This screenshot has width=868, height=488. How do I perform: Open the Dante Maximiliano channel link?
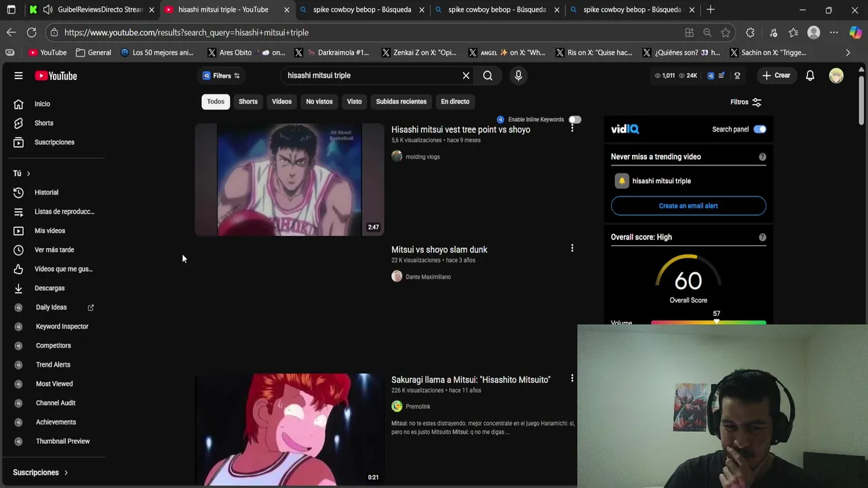(428, 277)
